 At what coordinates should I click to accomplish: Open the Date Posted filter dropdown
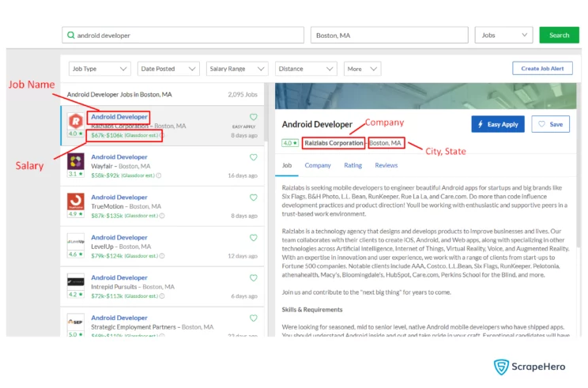pos(168,69)
